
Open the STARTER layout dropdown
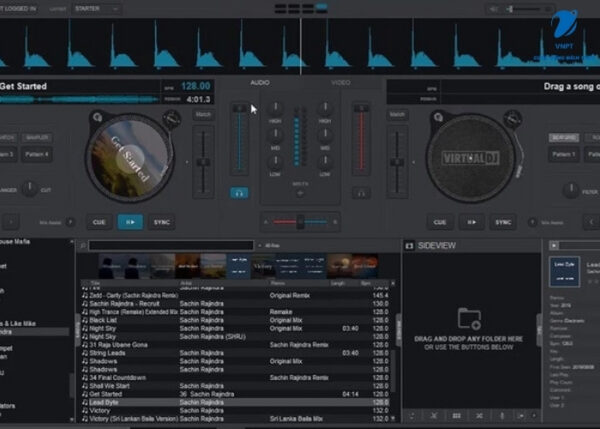tap(96, 8)
